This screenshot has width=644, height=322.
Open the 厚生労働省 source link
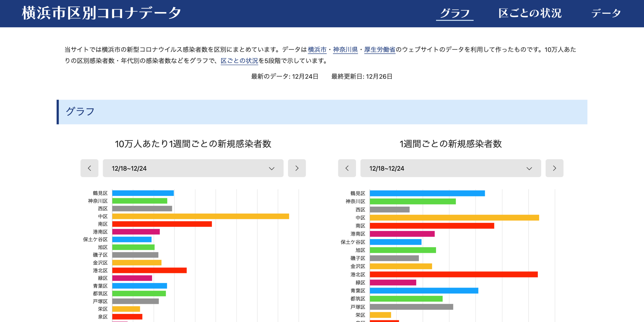pos(380,50)
